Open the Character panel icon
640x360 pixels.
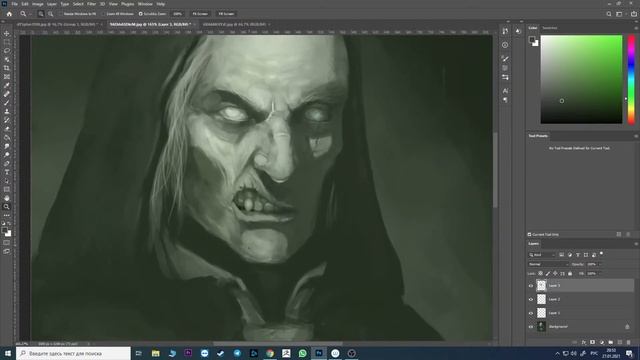tap(505, 91)
